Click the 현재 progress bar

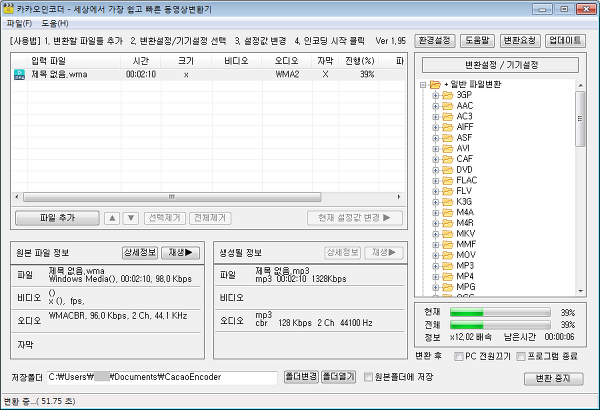tap(500, 313)
